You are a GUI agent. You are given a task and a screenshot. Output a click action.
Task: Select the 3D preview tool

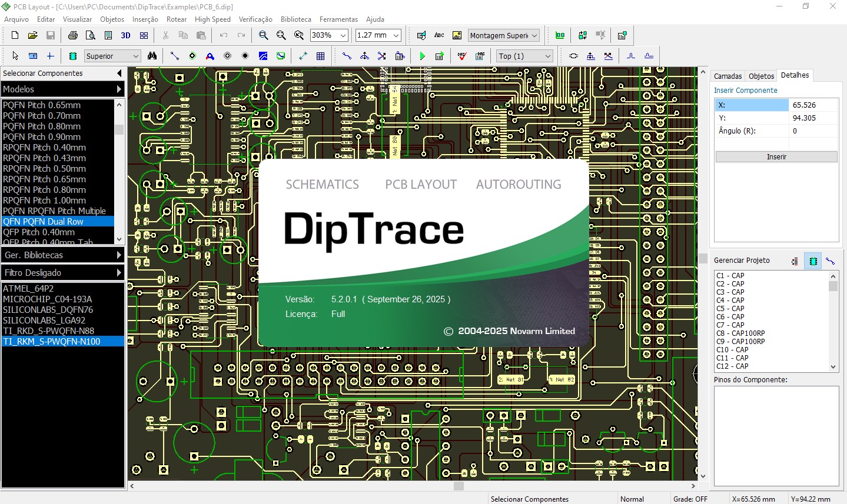(x=125, y=35)
